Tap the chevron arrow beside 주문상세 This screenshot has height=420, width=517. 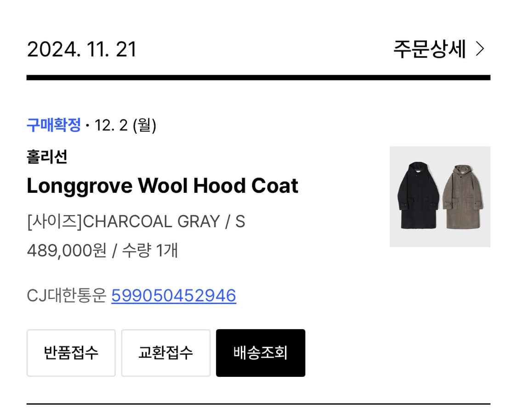tap(480, 49)
